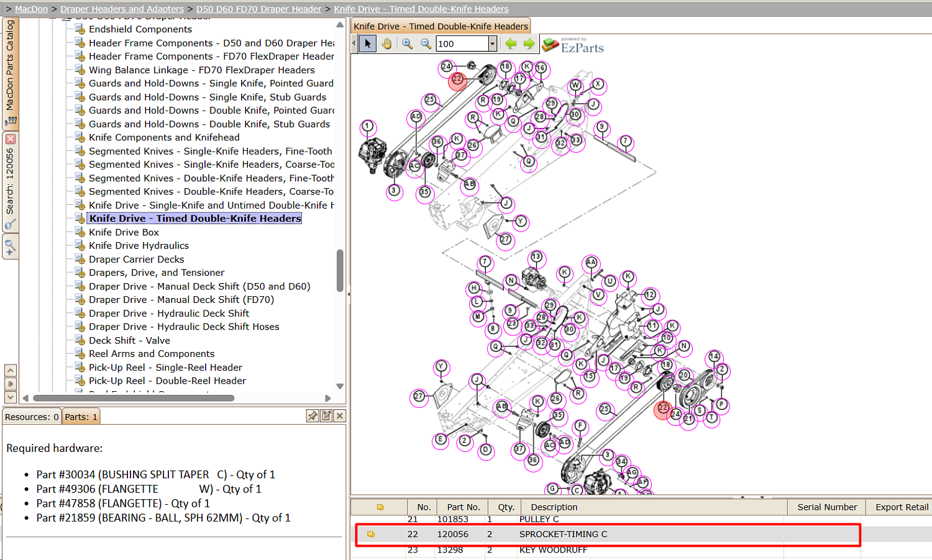Click the icon beside Endshield Components
Viewport: 932px width, 560px height.
[80, 29]
